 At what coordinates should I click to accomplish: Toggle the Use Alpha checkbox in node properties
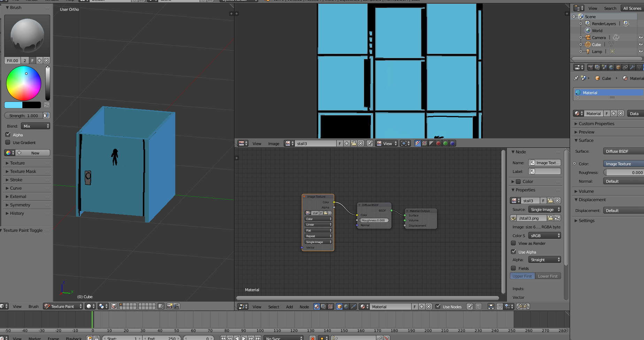point(513,252)
